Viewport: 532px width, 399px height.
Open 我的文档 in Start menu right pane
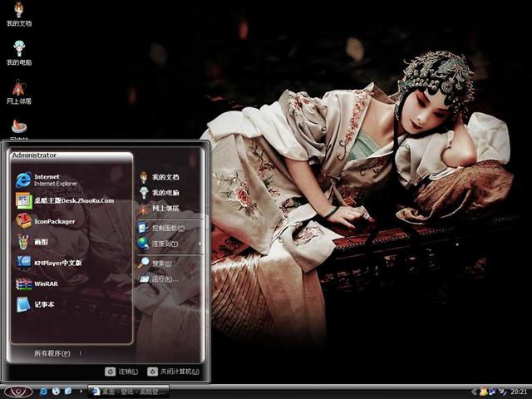(165, 177)
